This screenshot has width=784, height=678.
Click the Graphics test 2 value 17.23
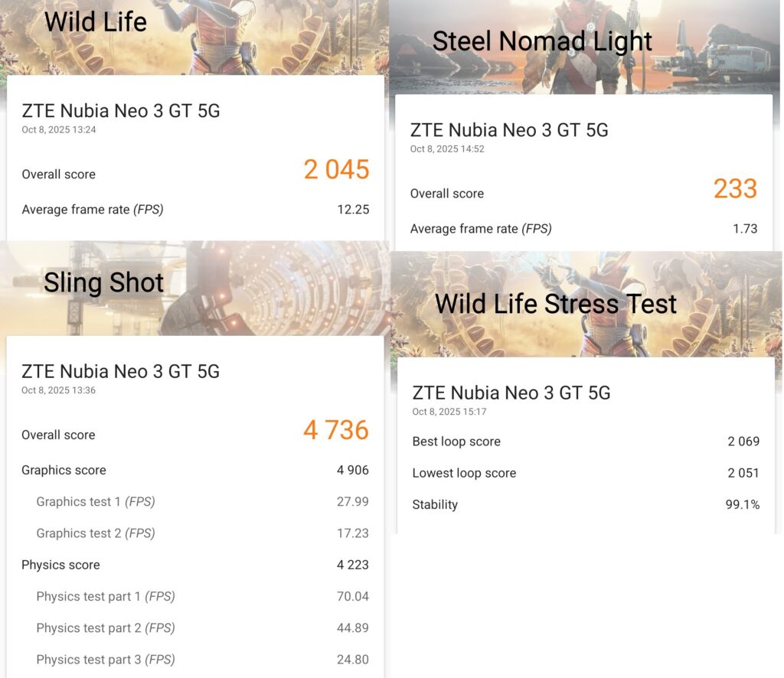(x=353, y=533)
